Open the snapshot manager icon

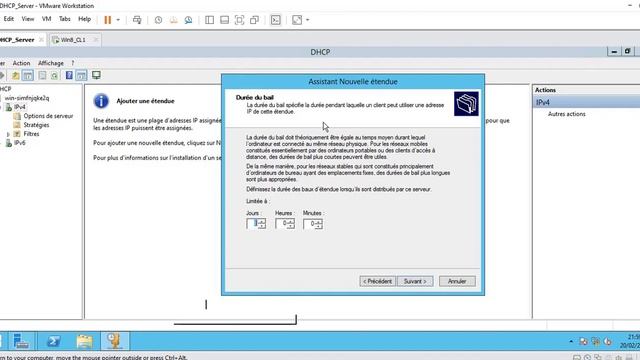tap(188, 20)
